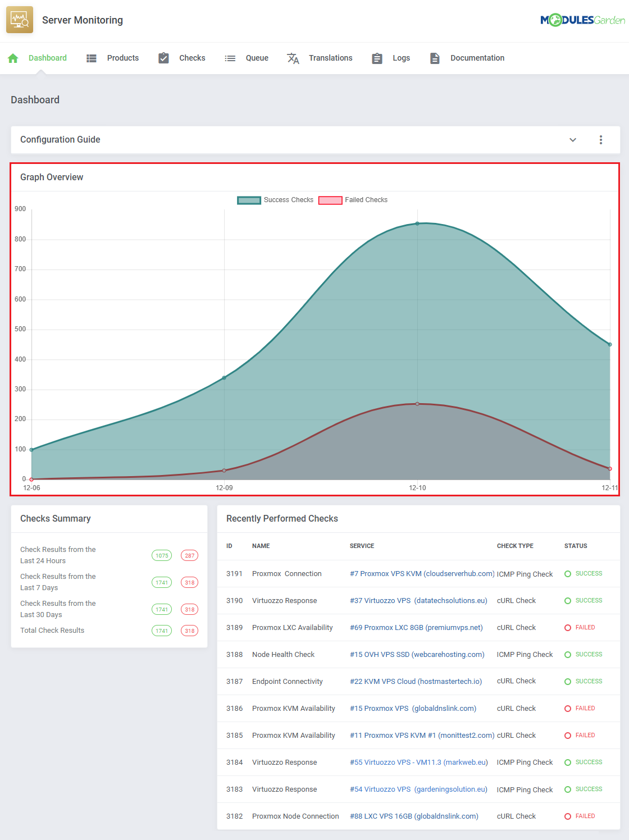Click the red 318 badge for Total Check Results
The width and height of the screenshot is (629, 840).
coord(190,631)
